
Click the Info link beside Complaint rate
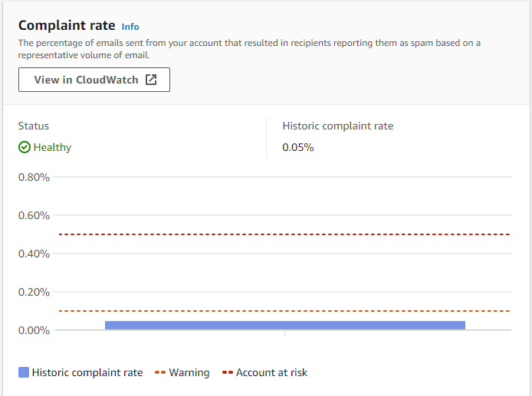point(130,27)
